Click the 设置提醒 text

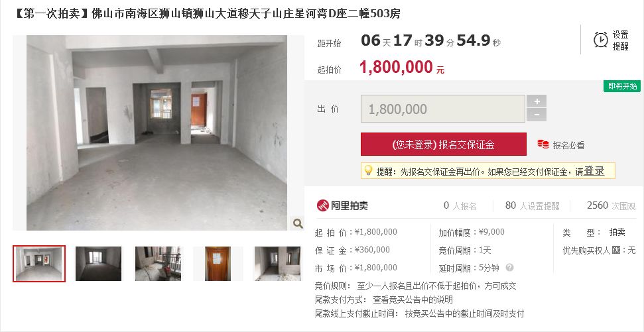[621, 40]
